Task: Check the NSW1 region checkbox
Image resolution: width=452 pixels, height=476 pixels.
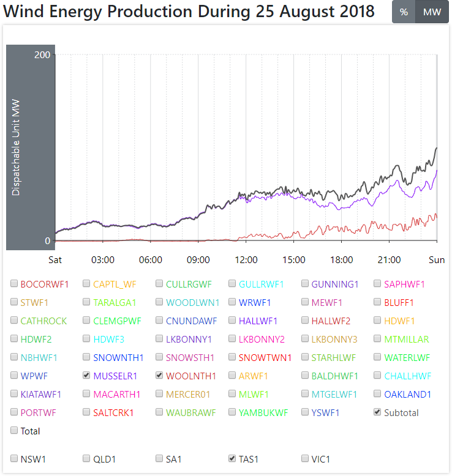Action: coord(14,458)
